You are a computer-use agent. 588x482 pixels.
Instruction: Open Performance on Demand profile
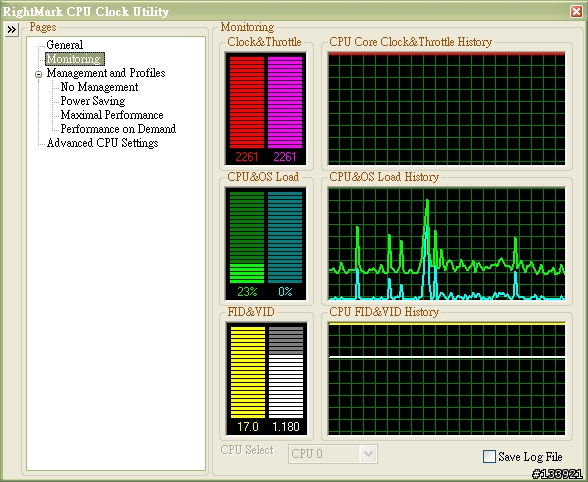[x=118, y=129]
